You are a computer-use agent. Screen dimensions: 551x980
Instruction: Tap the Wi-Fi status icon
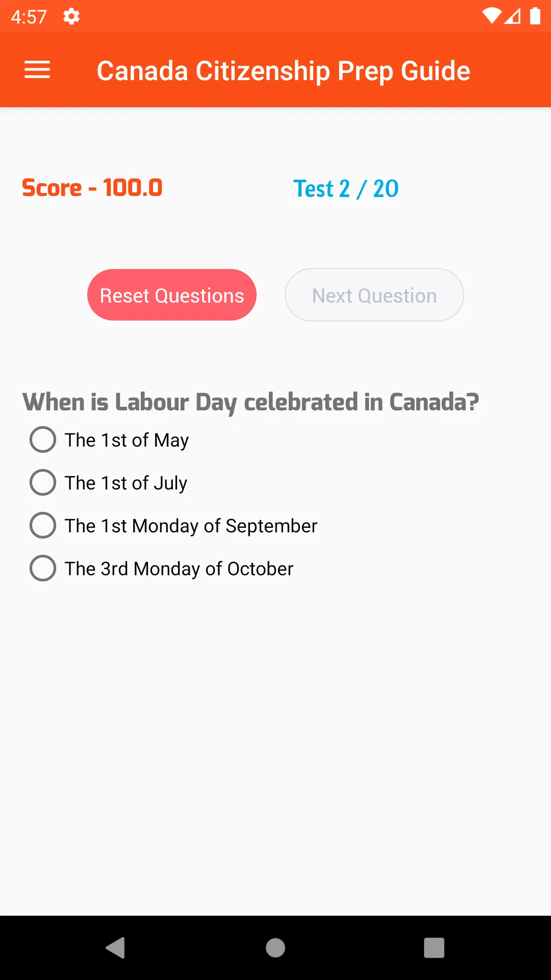click(x=491, y=16)
